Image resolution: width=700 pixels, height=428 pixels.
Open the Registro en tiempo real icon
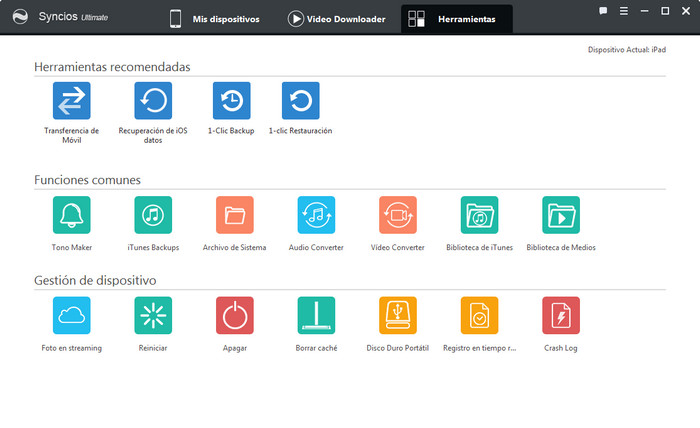[479, 315]
